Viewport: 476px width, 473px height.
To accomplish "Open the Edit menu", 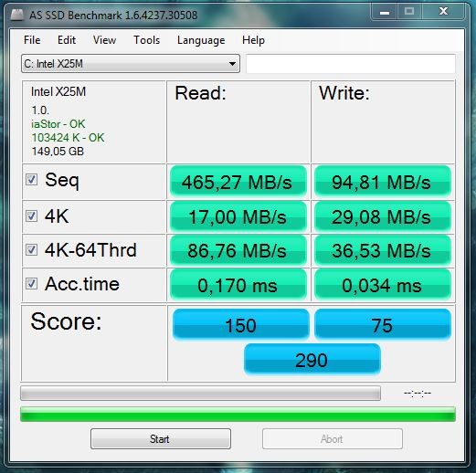I will [x=67, y=40].
